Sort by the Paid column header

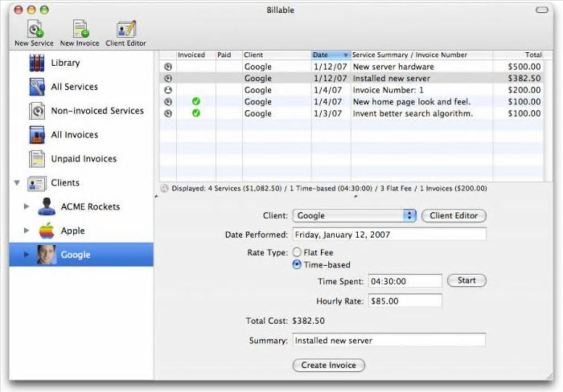tap(229, 55)
